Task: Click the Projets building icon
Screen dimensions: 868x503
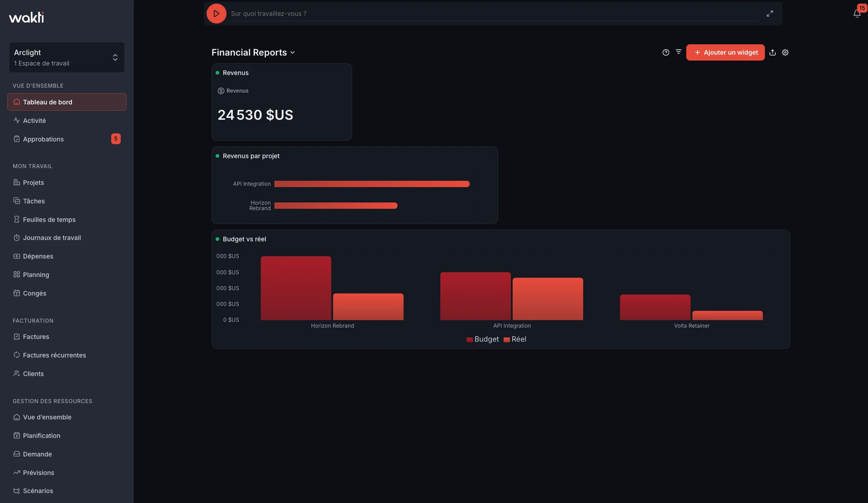Action: click(x=17, y=183)
